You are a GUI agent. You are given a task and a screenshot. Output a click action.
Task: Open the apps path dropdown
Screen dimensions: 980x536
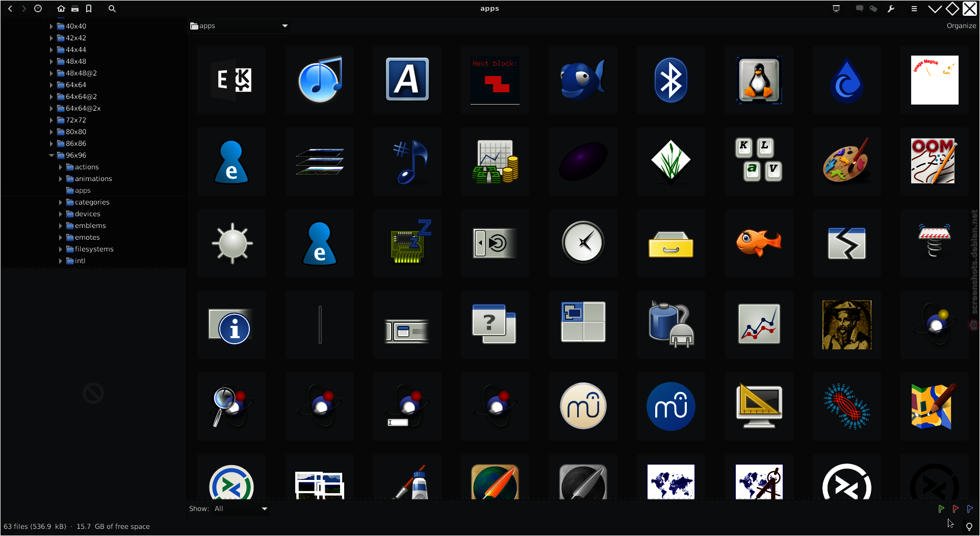coord(239,26)
